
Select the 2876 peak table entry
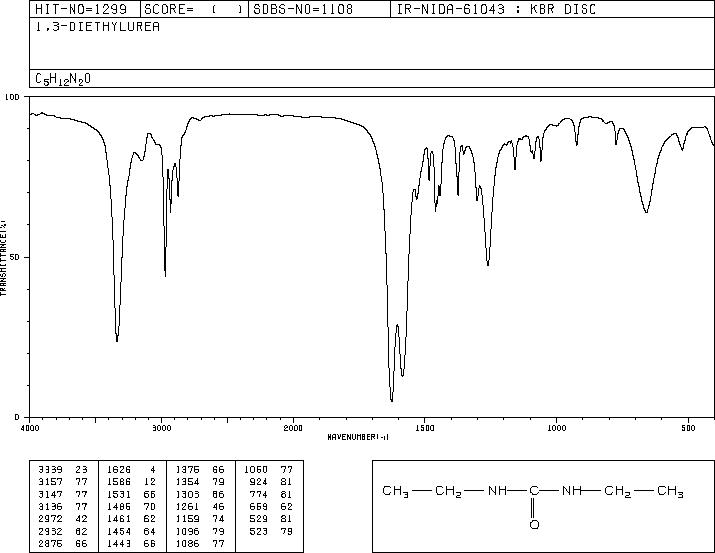point(62,544)
